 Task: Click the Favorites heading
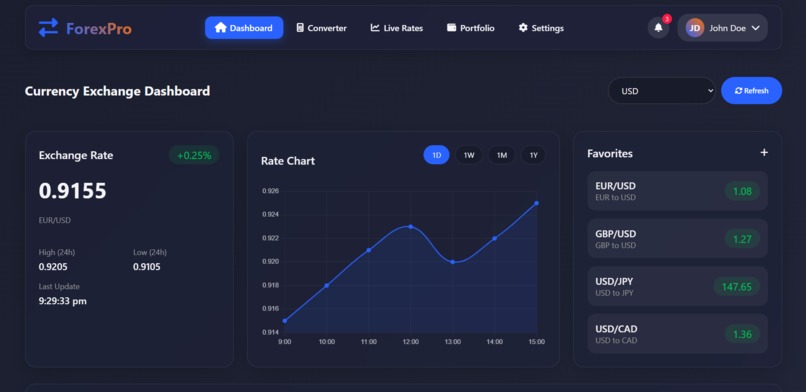pos(610,154)
